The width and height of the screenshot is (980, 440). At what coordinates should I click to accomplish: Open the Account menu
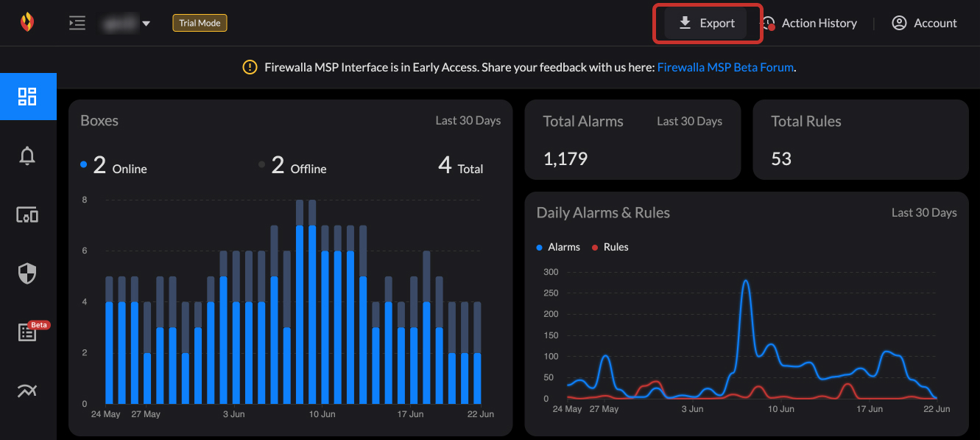(x=924, y=23)
